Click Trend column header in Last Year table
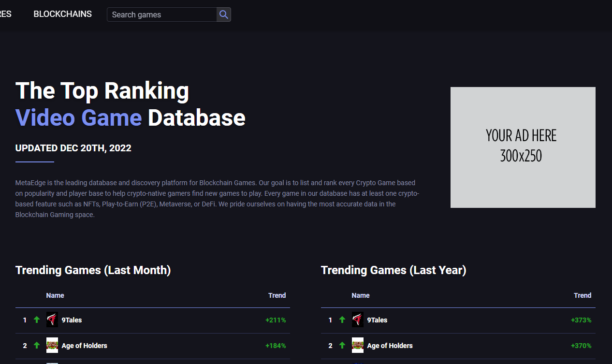The width and height of the screenshot is (612, 364). 582,295
